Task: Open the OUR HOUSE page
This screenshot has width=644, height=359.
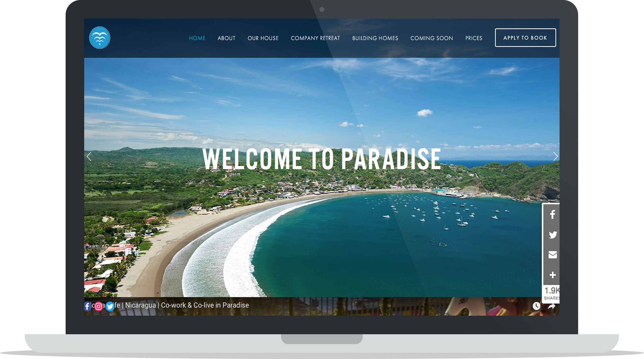Action: [263, 38]
